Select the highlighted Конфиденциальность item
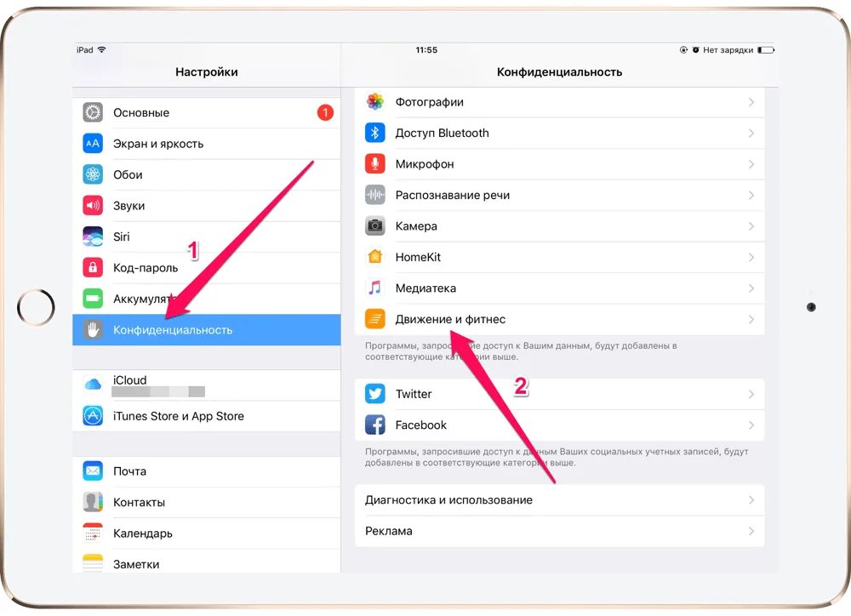This screenshot has height=616, width=851. coord(206,330)
